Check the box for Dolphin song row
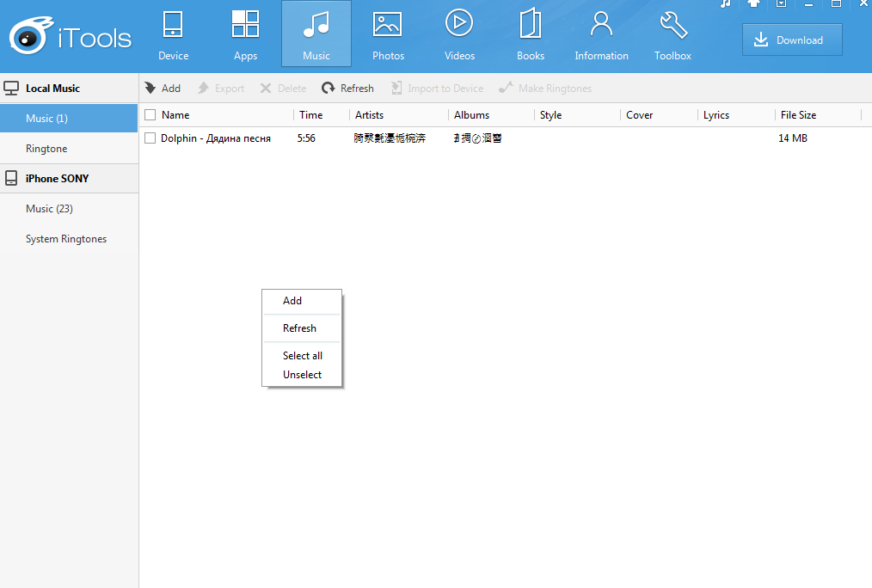This screenshot has width=872, height=588. click(150, 138)
